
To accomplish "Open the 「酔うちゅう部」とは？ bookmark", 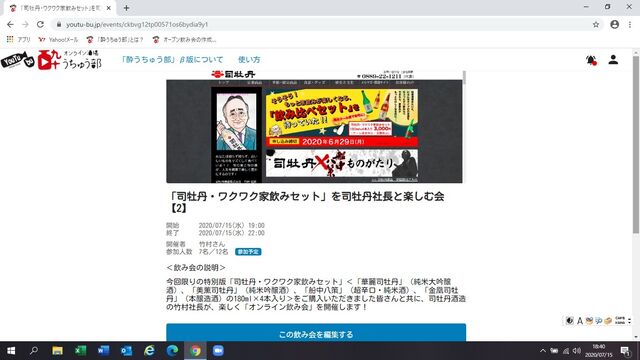I will point(115,40).
